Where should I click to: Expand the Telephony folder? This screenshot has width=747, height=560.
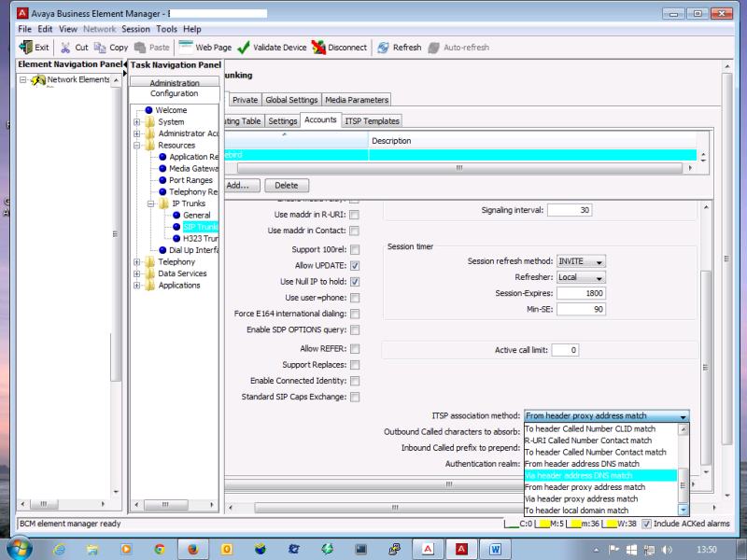click(136, 262)
